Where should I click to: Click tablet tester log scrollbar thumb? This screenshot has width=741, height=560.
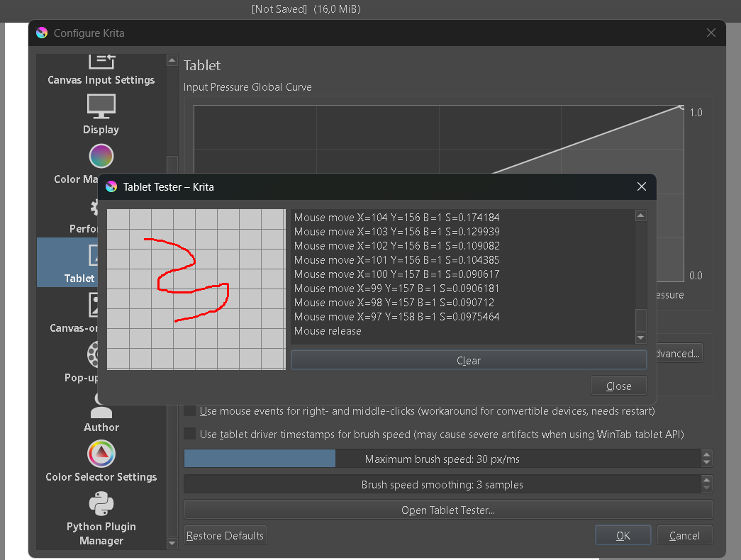pyautogui.click(x=641, y=320)
